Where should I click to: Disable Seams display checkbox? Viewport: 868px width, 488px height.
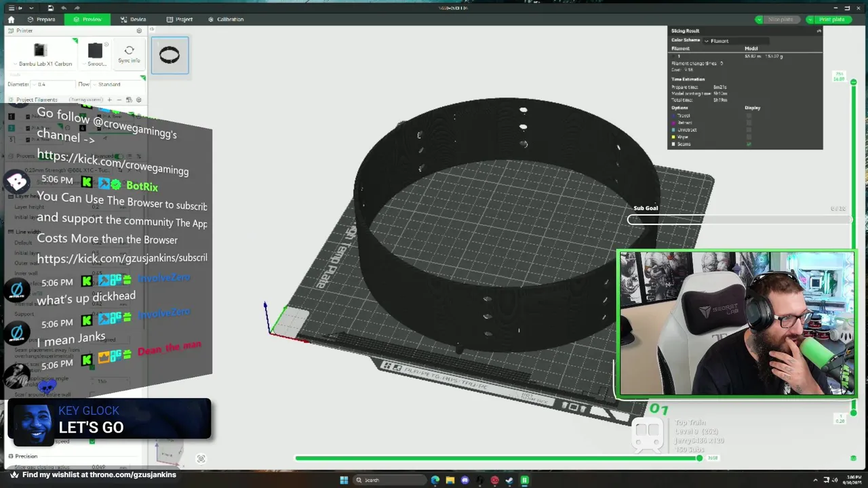(x=749, y=144)
